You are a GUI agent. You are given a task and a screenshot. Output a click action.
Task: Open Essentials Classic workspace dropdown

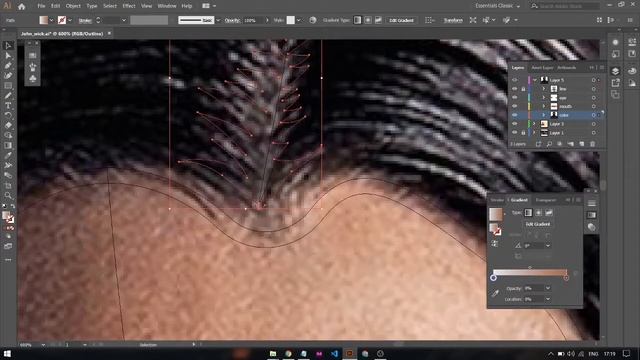497,6
